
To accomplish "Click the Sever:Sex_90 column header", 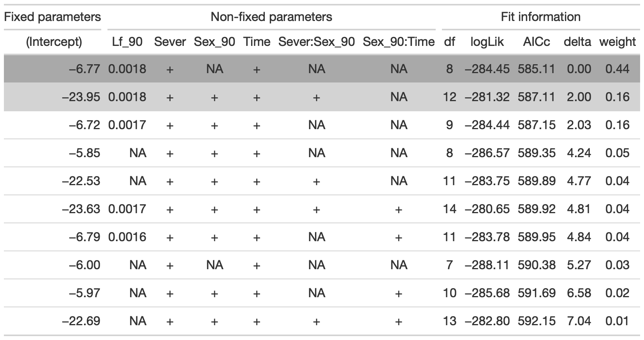I will 316,42.
